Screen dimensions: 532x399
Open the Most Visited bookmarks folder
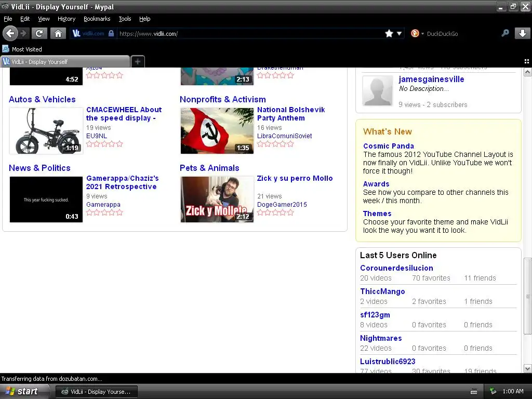(x=22, y=49)
